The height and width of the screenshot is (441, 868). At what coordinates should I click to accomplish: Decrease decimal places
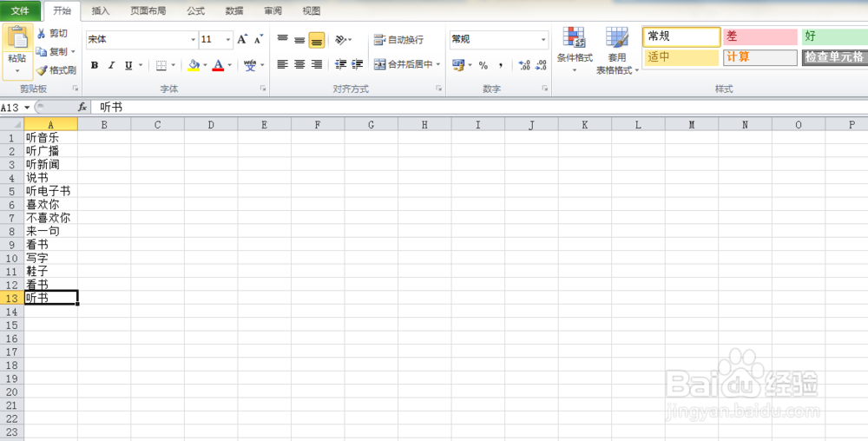pyautogui.click(x=541, y=65)
